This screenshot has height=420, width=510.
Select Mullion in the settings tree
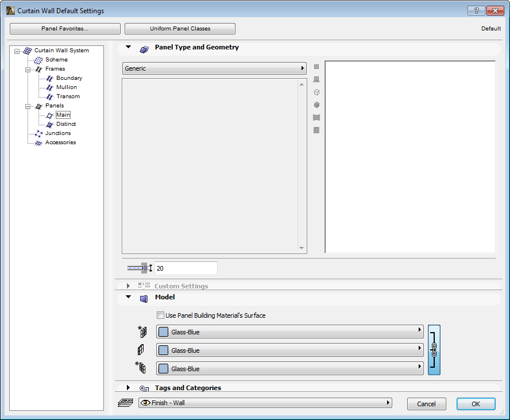67,87
